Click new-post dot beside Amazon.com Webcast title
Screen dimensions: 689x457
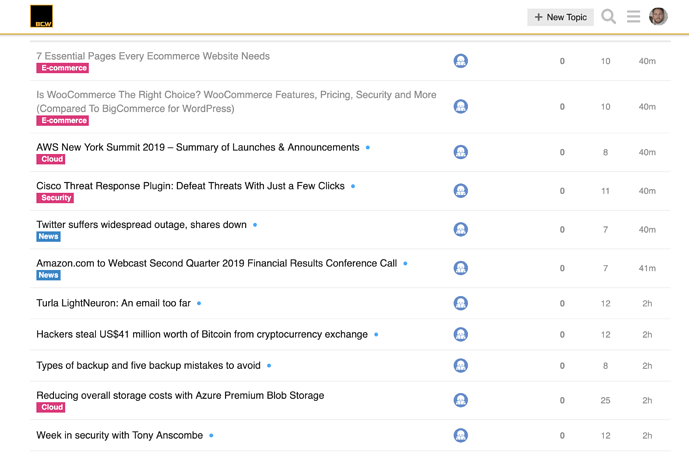pos(405,264)
